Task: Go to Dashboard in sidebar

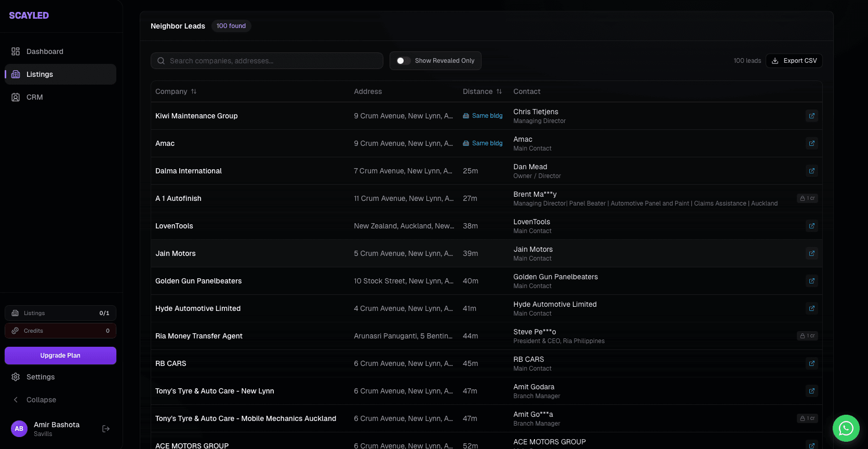Action: click(x=45, y=51)
